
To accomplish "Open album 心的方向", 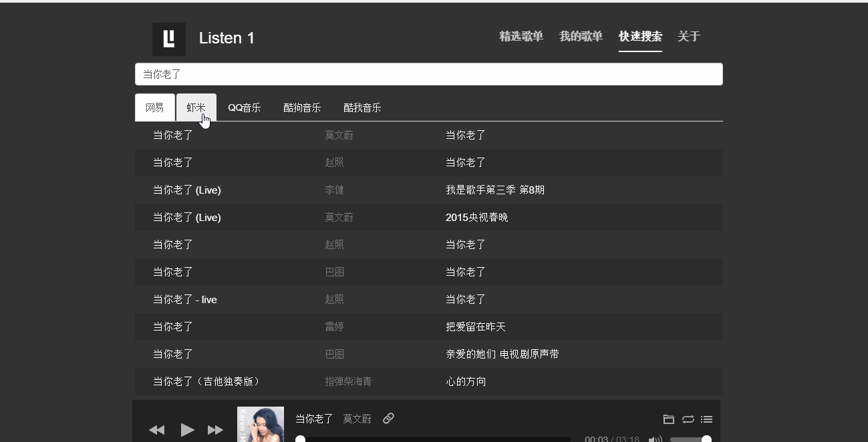I will tap(466, 382).
